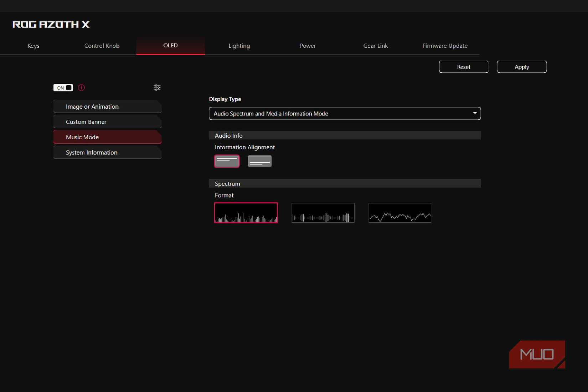Click the red info icon beside ON toggle

coord(81,88)
